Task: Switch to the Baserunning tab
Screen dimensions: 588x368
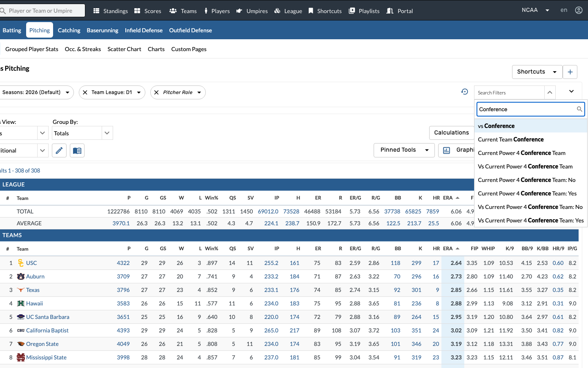Action: pyautogui.click(x=102, y=30)
